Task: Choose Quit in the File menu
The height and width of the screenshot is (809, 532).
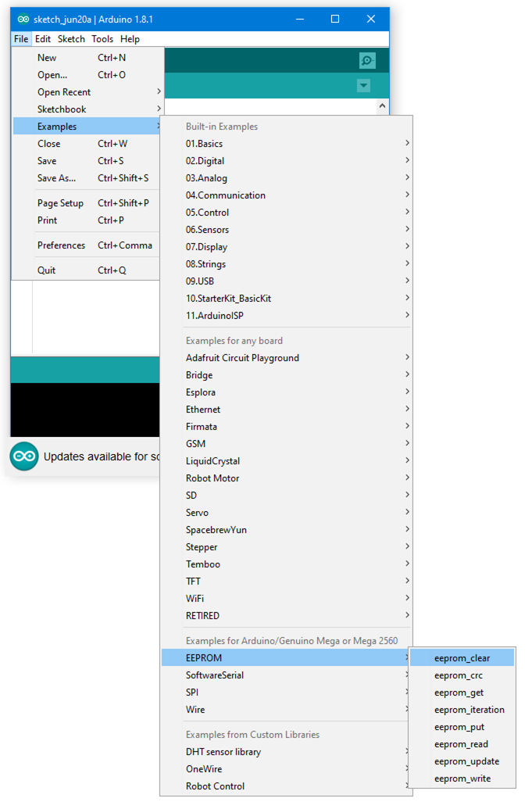Action: (x=87, y=270)
